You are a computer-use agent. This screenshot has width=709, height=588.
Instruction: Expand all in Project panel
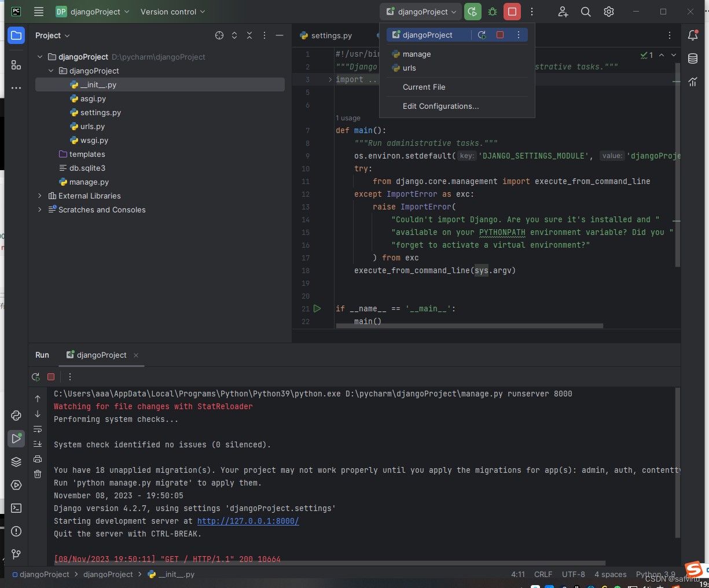click(x=234, y=35)
